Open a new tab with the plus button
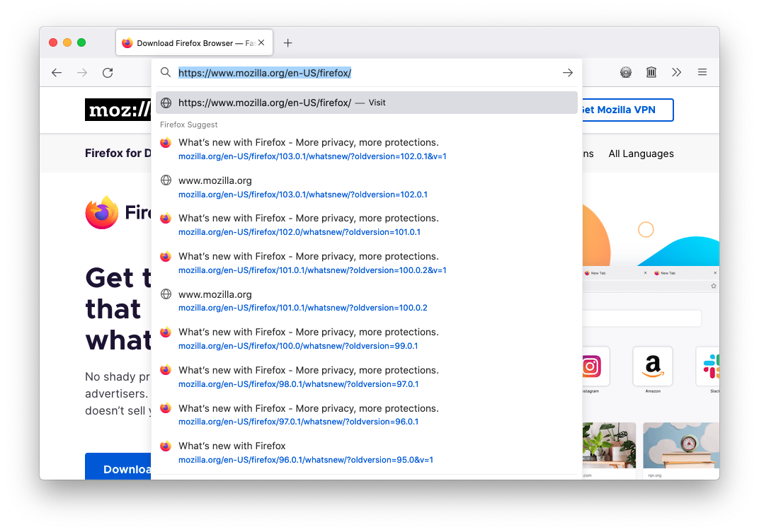759x532 pixels. tap(288, 43)
